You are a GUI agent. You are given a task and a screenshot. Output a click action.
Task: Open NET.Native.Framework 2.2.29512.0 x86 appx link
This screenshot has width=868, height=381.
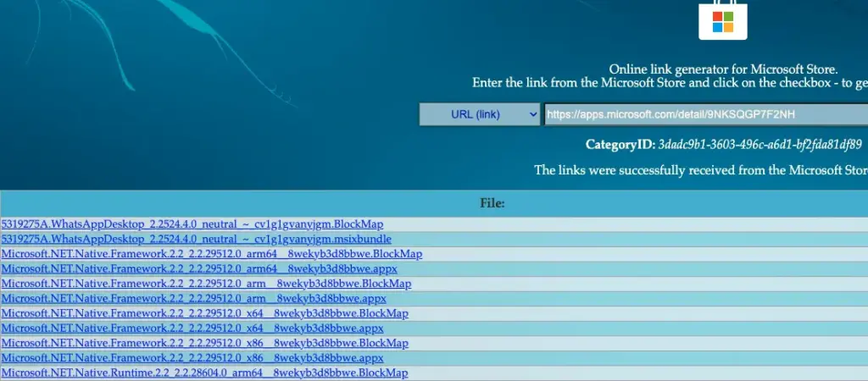(192, 359)
